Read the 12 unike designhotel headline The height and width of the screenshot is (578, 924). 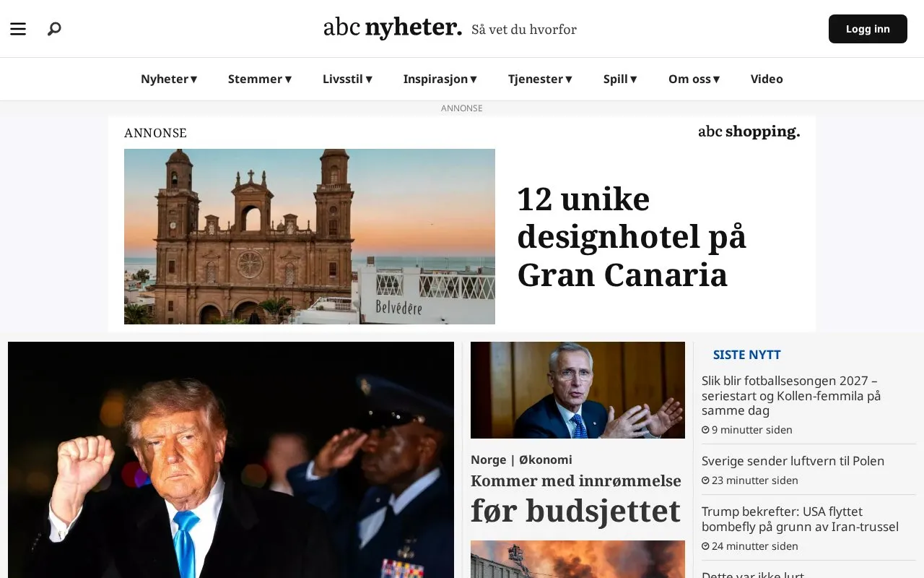632,236
